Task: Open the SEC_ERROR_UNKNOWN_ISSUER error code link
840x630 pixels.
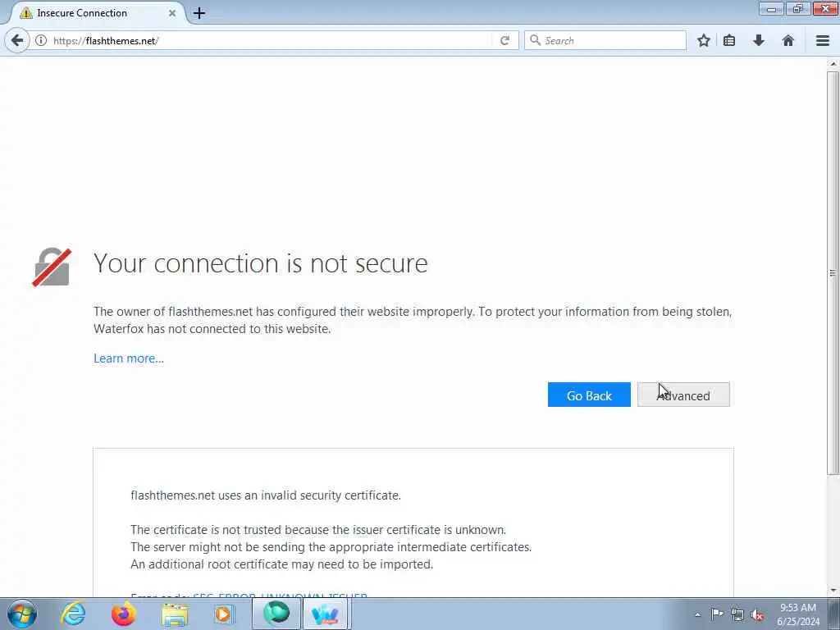Action: point(281,596)
